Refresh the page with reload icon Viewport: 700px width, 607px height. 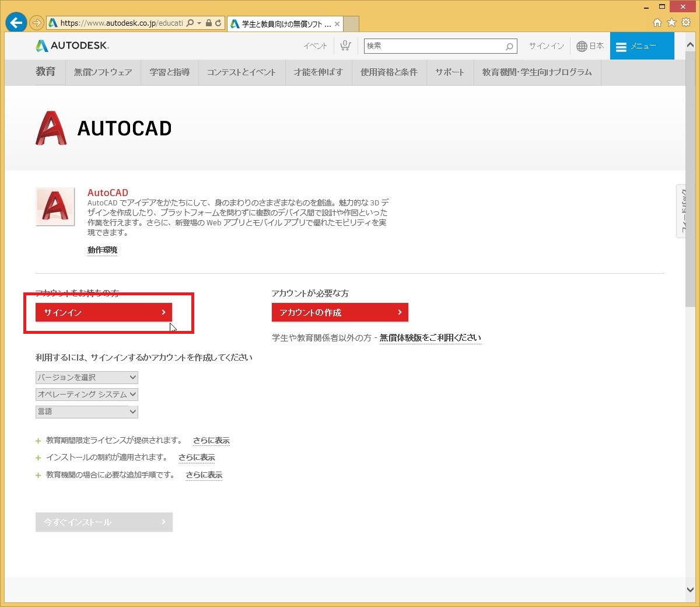[x=218, y=23]
